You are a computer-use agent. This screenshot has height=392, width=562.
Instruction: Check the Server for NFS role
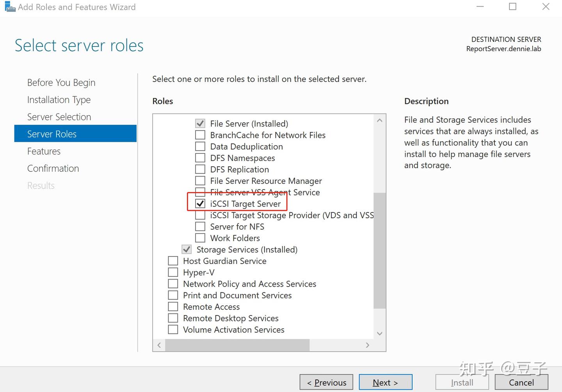pos(200,226)
